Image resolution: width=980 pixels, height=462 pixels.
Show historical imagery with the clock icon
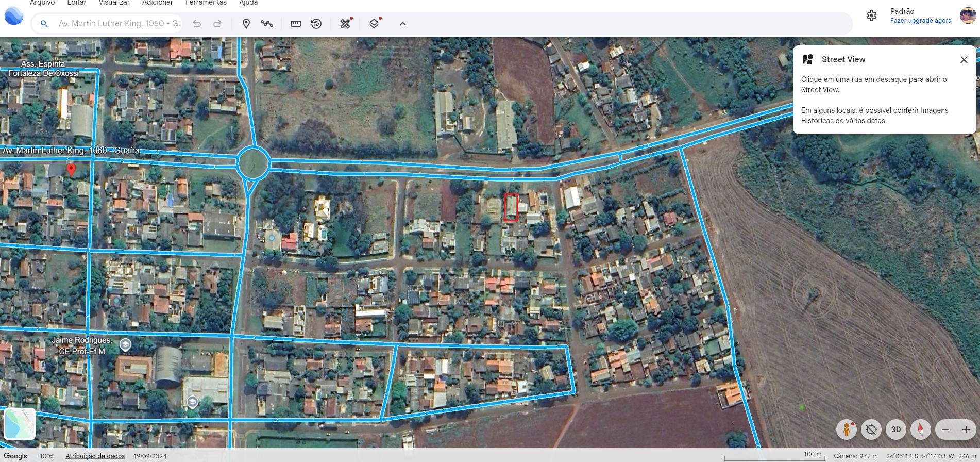(316, 24)
